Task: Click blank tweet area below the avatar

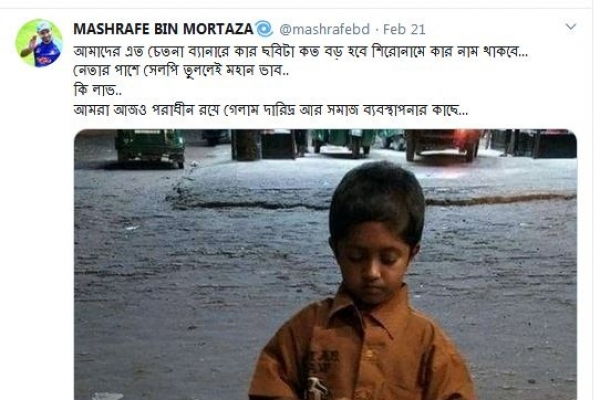Action: [x=38, y=230]
